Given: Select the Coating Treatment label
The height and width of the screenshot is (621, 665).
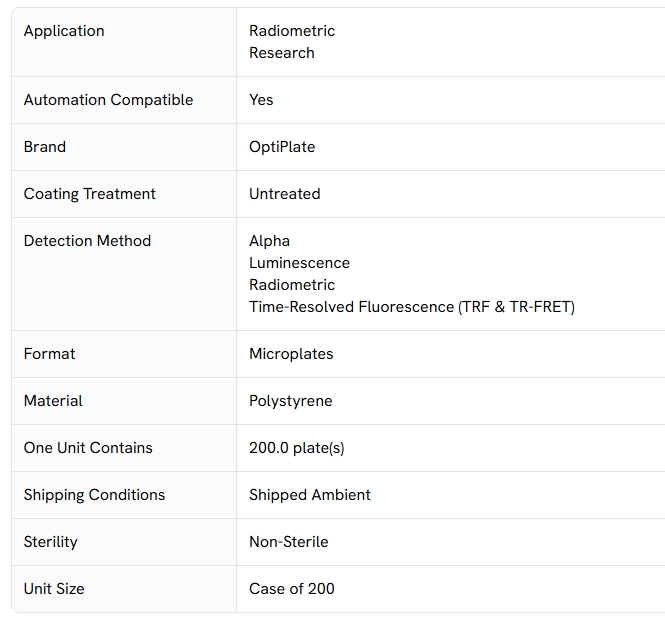Looking at the screenshot, I should (89, 194).
